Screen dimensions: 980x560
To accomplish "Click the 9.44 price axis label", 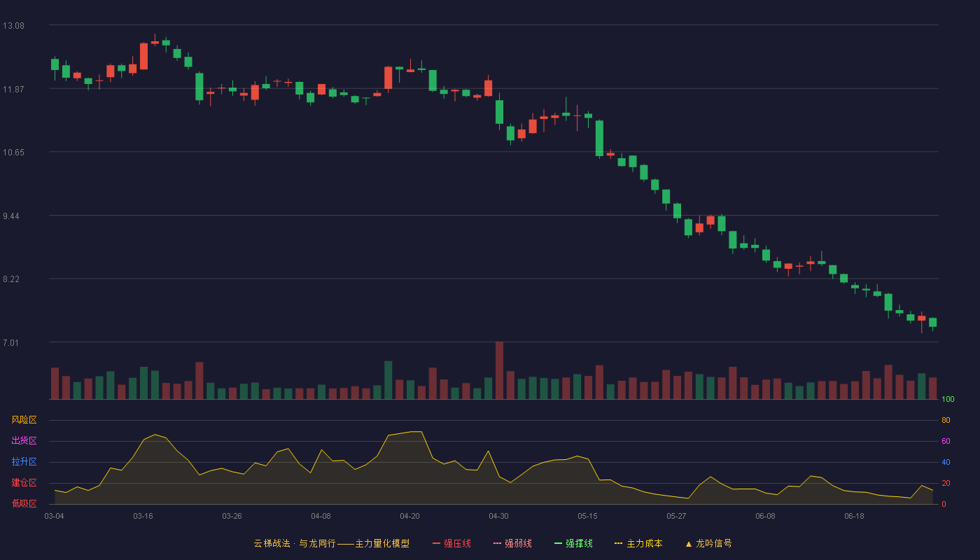I will point(11,216).
